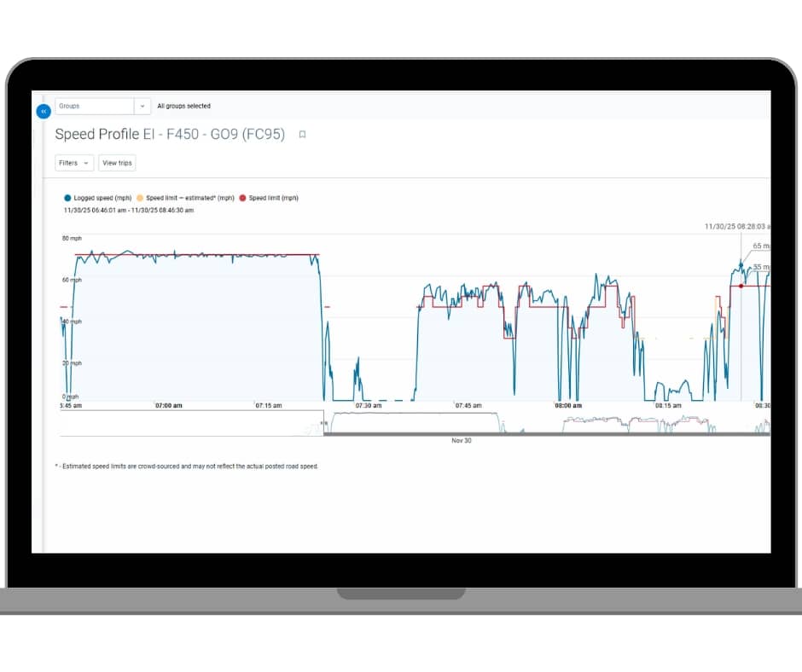Click inside the Groups search field

pyautogui.click(x=94, y=106)
